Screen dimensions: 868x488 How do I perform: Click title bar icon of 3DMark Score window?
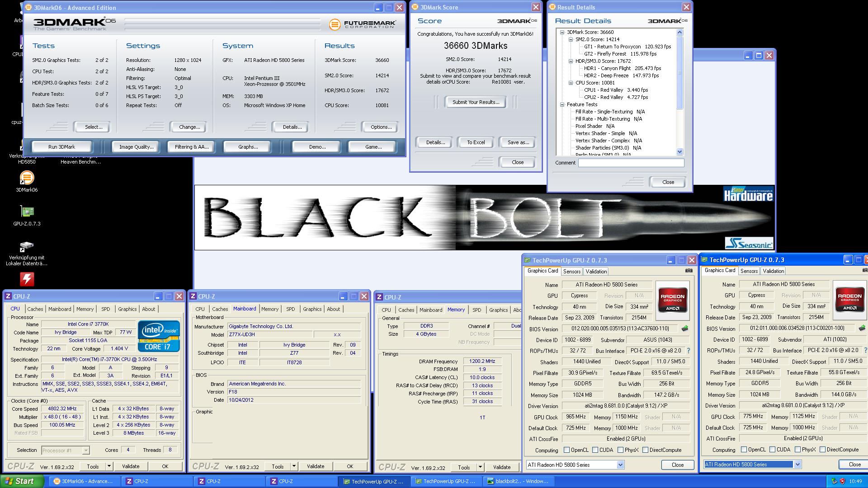pyautogui.click(x=415, y=7)
